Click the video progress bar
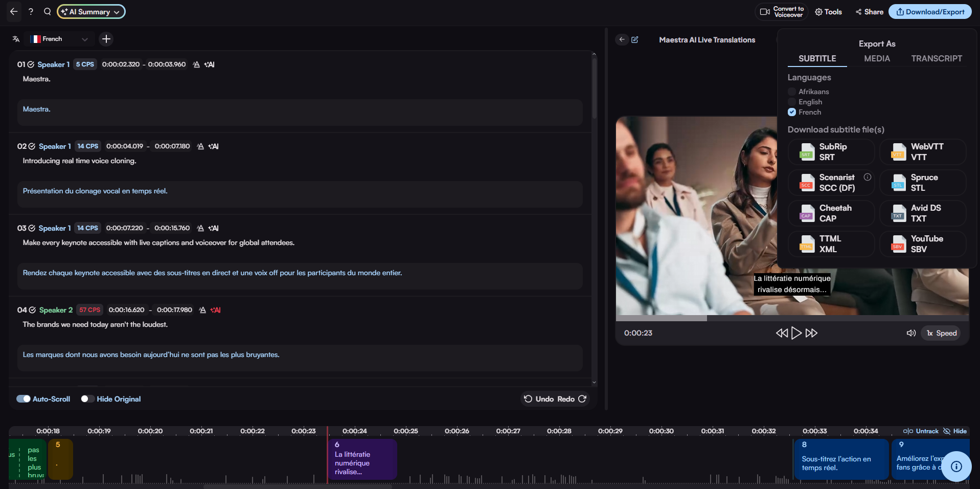Viewport: 980px width, 489px height. 791,318
